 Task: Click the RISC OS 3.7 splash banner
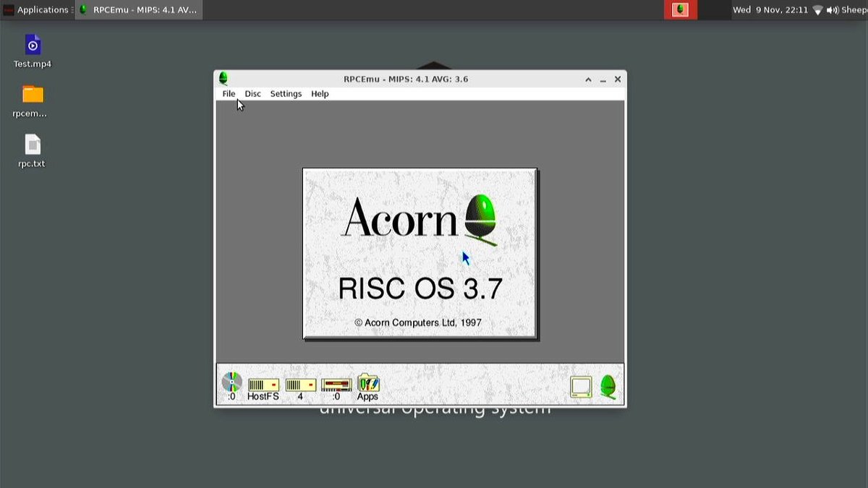pos(420,254)
